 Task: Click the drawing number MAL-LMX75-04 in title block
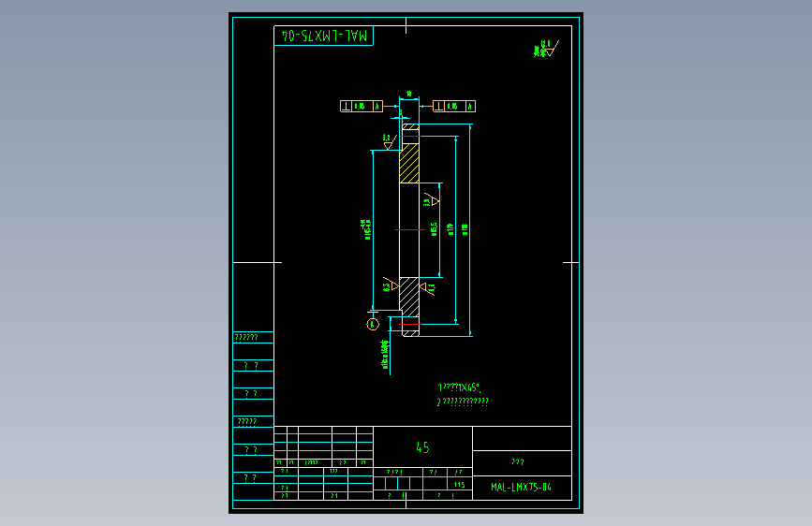click(x=521, y=488)
